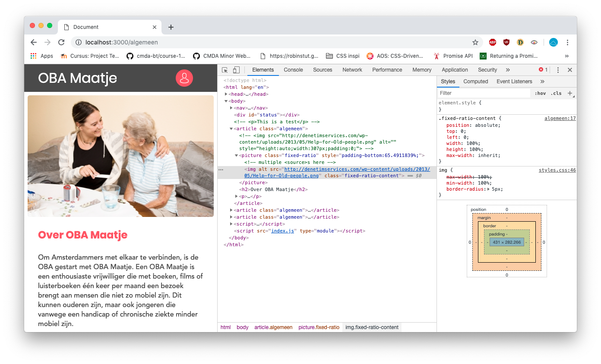601x364 pixels.
Task: Toggle the :hov element state pane
Action: 540,93
